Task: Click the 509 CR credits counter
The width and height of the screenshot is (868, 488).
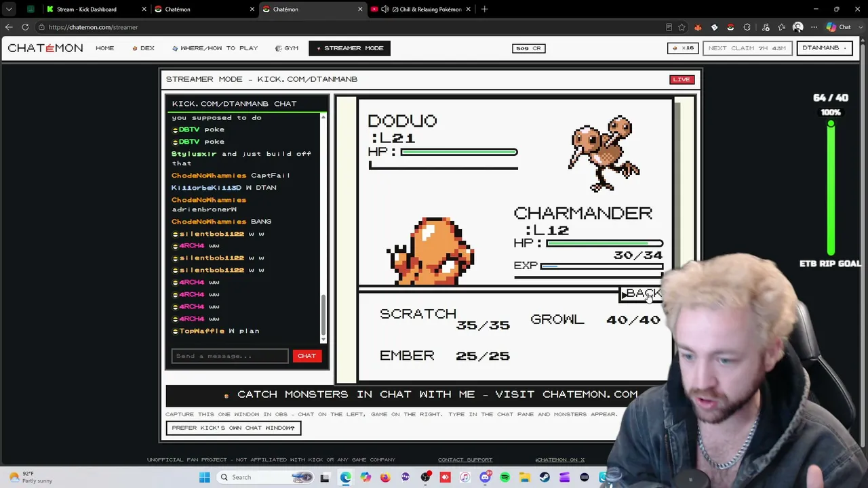Action: (x=528, y=48)
